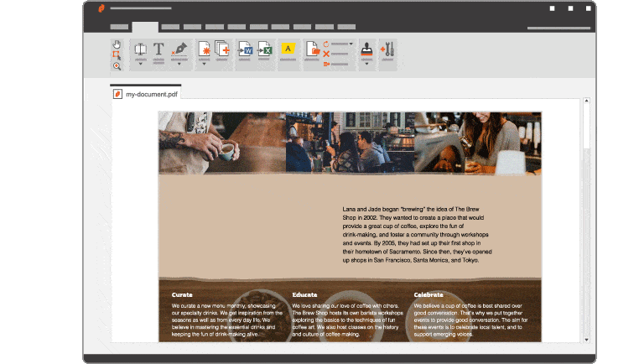Click Combine files icon with plus
Screen dimensions: 639x364
coord(222,49)
